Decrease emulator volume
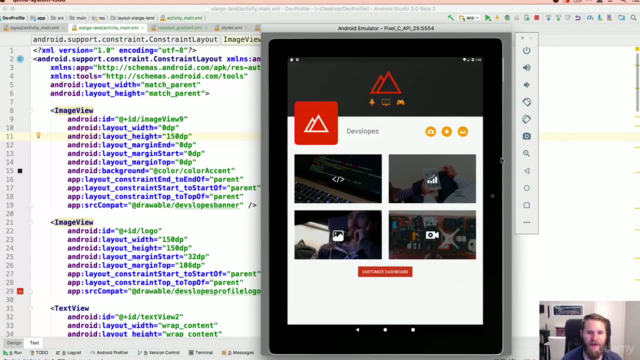This screenshot has height=360, width=640. click(527, 85)
